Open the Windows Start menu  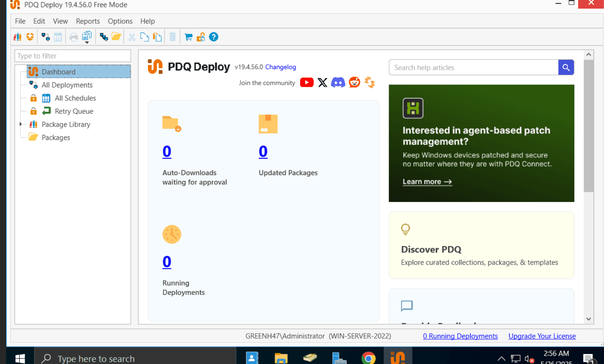tap(20, 358)
